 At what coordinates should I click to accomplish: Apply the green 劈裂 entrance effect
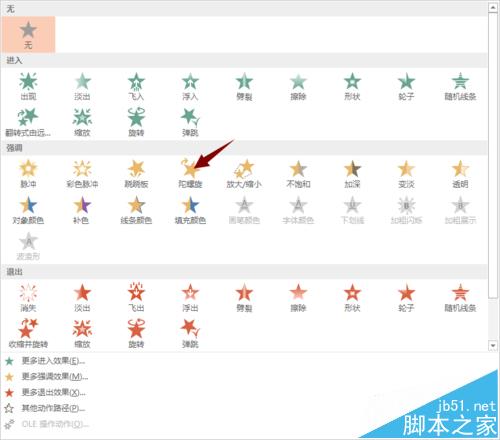(x=244, y=86)
